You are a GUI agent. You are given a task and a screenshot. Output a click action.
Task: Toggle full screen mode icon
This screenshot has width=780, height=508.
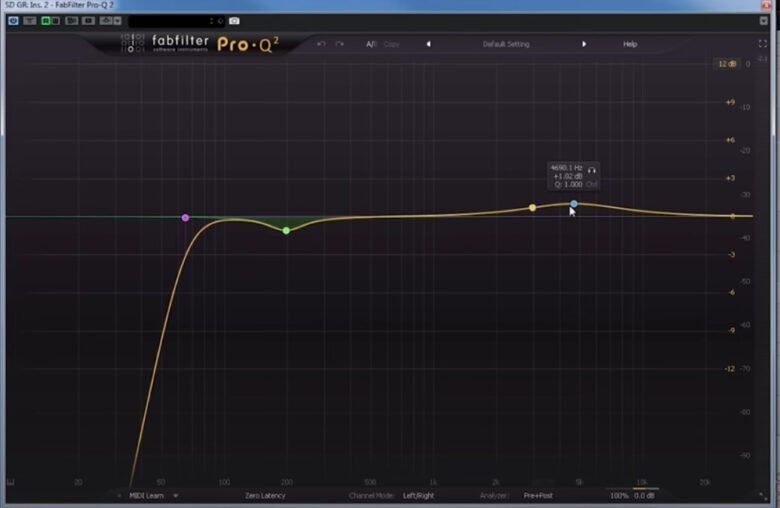pyautogui.click(x=763, y=44)
